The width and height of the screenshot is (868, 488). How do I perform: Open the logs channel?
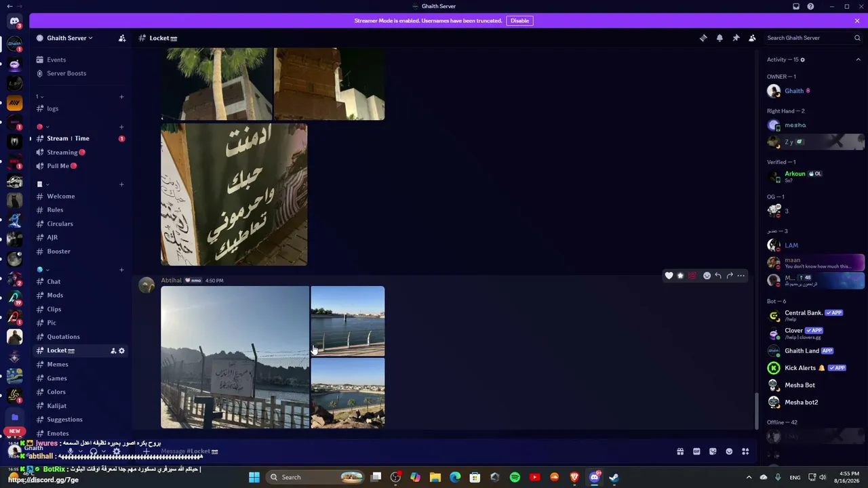(x=52, y=108)
